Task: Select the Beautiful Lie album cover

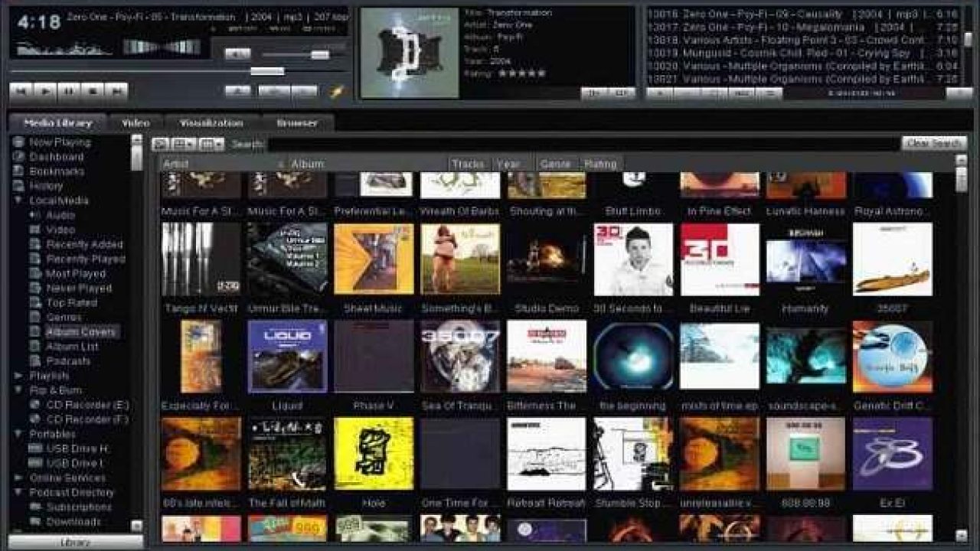Action: [720, 259]
